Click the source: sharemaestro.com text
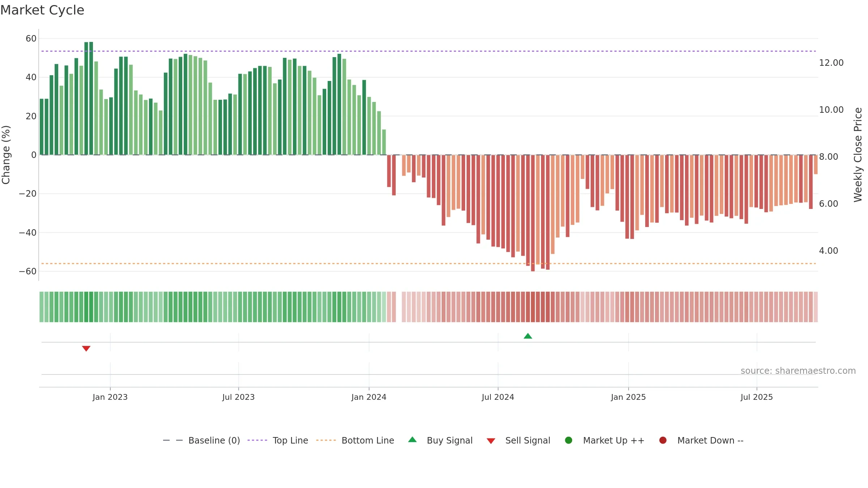The height and width of the screenshot is (488, 868). 798,371
